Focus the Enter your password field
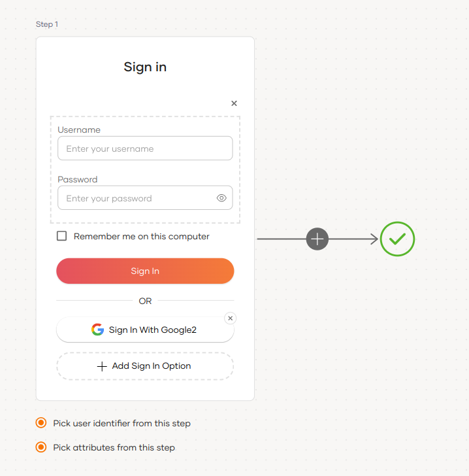 [x=145, y=197]
